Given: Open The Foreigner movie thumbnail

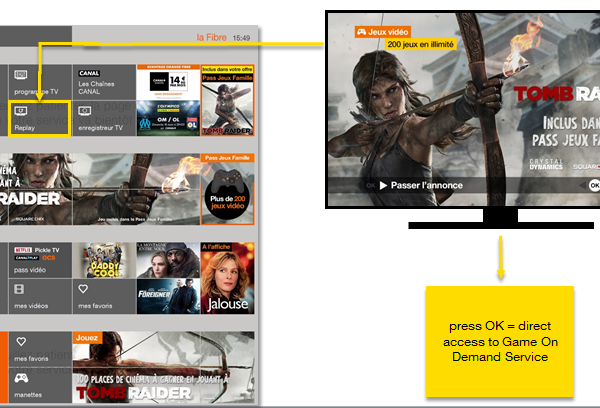Looking at the screenshot, I should 168,296.
